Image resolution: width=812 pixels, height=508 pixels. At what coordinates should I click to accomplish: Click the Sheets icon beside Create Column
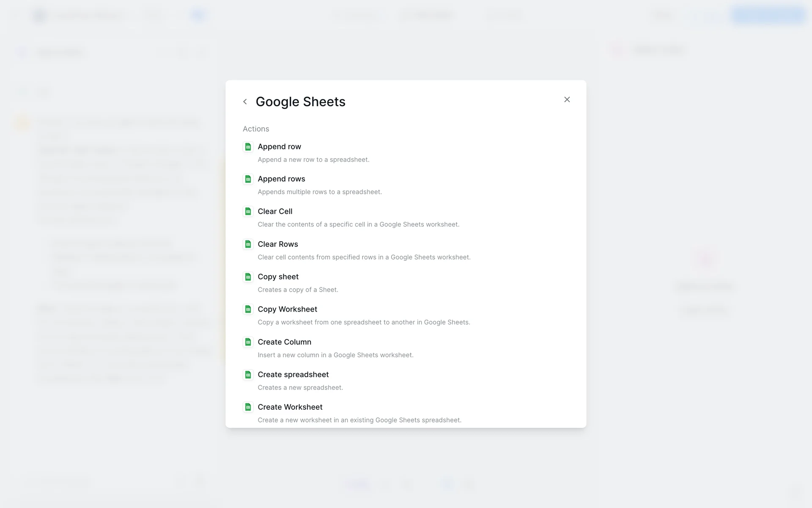click(248, 342)
